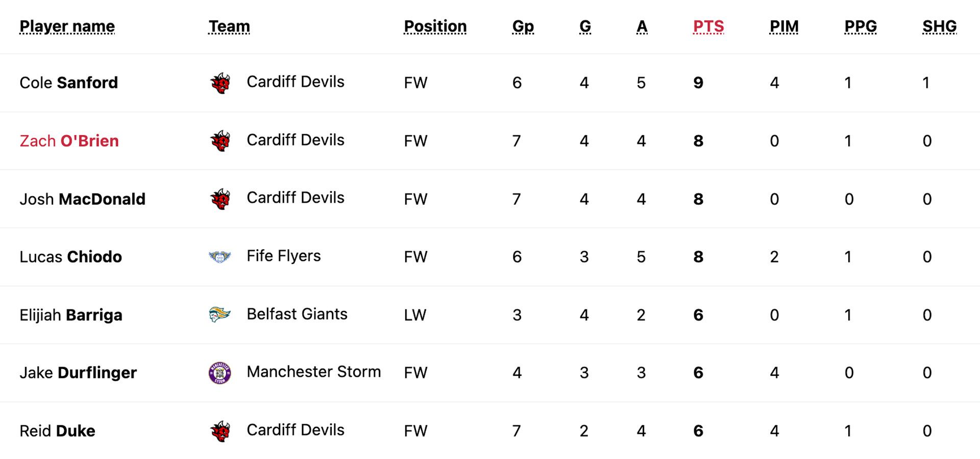Sort by PIM column header
Viewport: 980px width, 459px height.
tap(784, 26)
